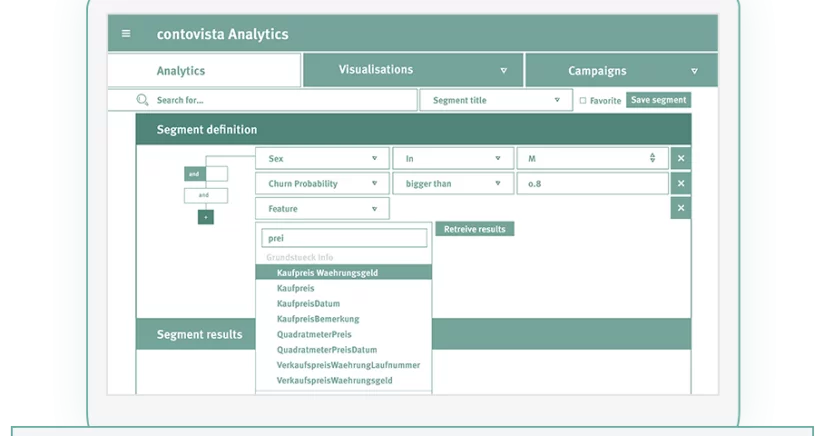Open the Visualisations tab
This screenshot has height=436, width=824.
coord(412,70)
